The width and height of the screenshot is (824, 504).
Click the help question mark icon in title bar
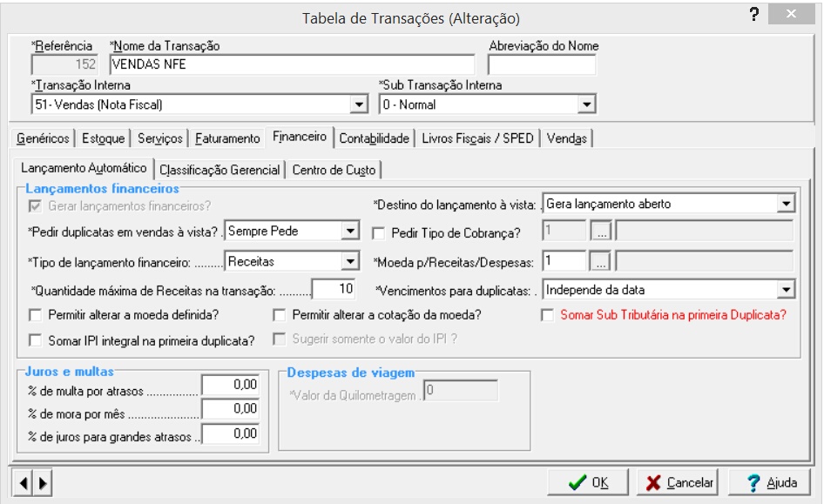click(x=754, y=14)
